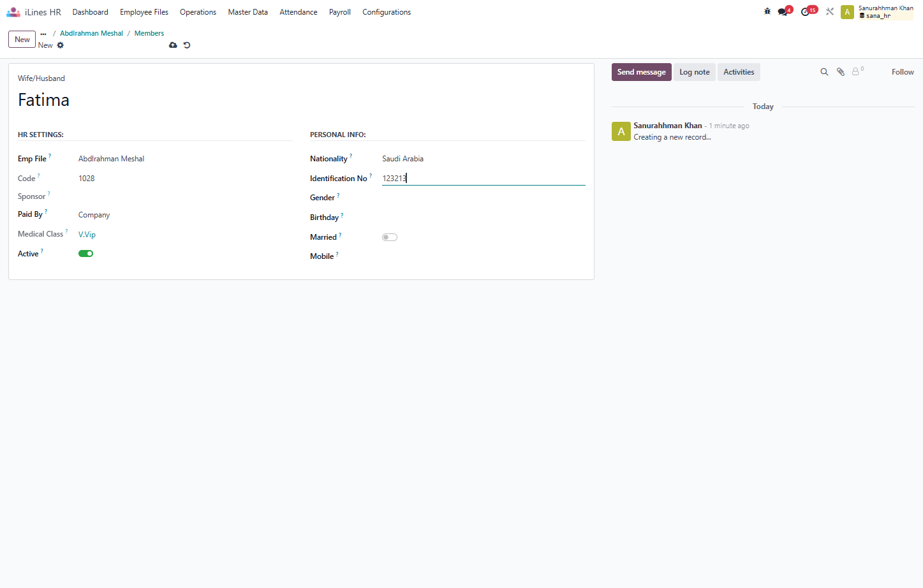The image size is (923, 588).
Task: Open the activities clock icon
Action: click(806, 11)
